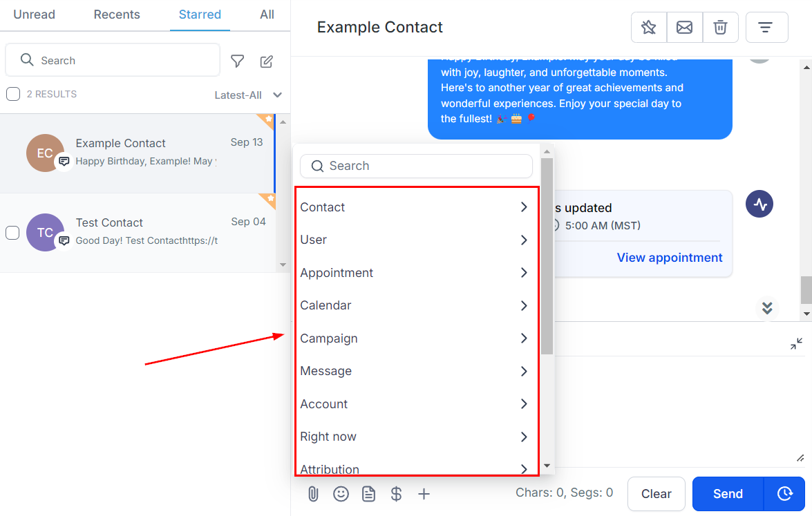Open the conversation list filter funnel icon

coord(238,61)
